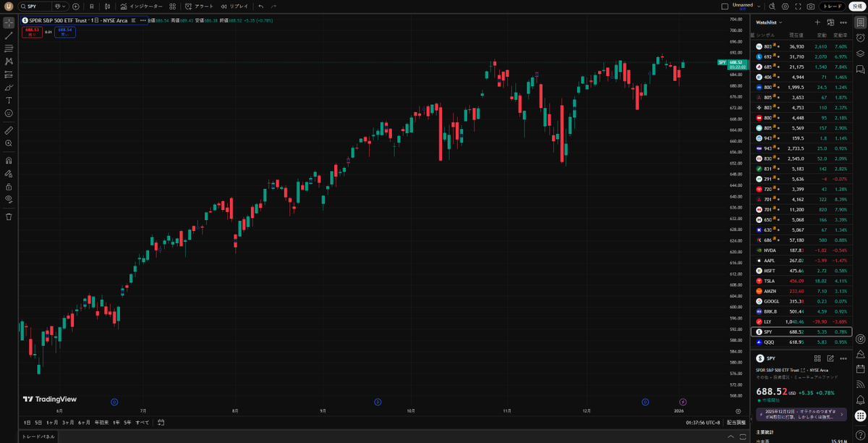The image size is (868, 443).
Task: Expand the Unnamed layout dropdown
Action: coord(757,7)
